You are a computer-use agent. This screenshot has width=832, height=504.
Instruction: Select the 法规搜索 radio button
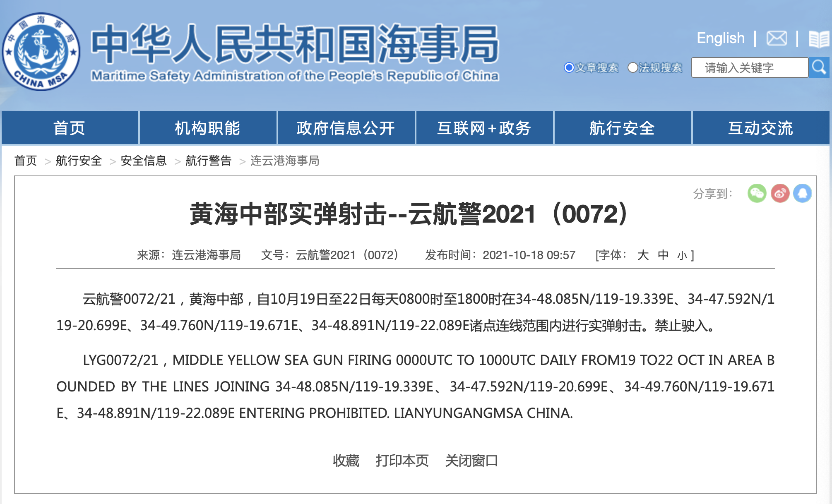632,67
